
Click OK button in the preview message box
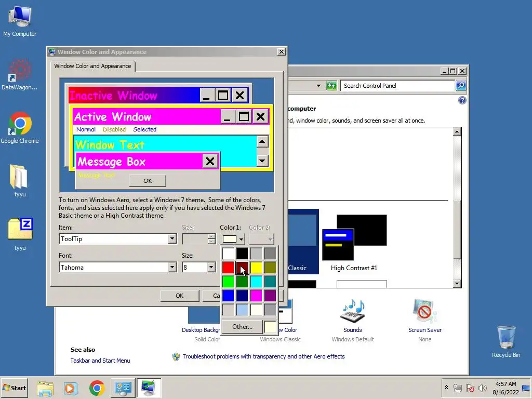(x=147, y=180)
